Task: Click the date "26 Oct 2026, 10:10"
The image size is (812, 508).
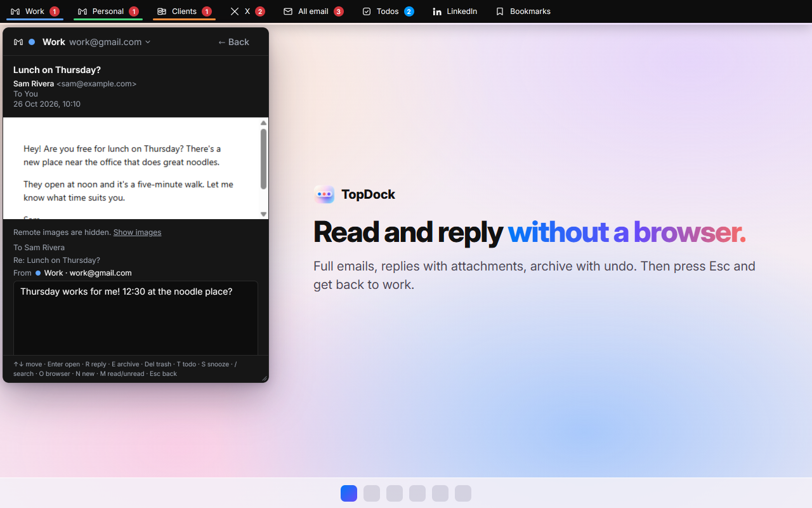Action: pyautogui.click(x=47, y=104)
